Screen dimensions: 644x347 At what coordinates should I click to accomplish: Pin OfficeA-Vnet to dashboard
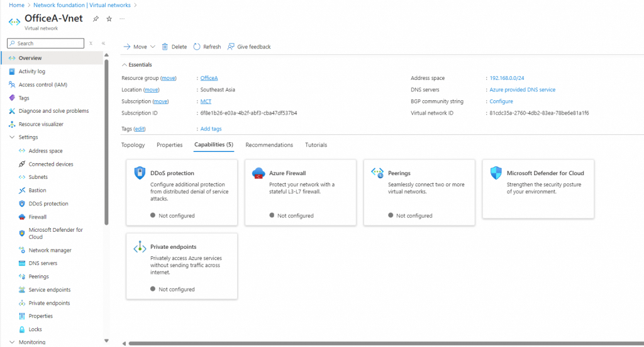tap(96, 19)
